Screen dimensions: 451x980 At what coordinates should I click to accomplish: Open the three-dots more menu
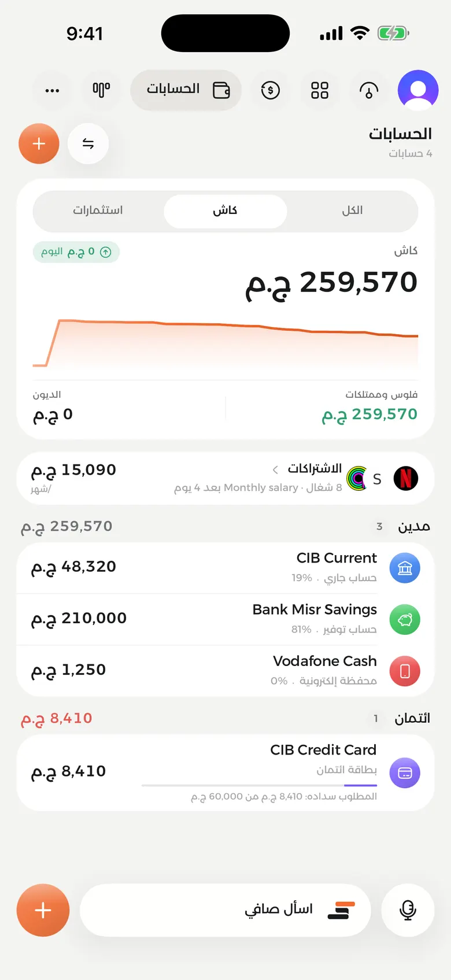click(x=52, y=90)
